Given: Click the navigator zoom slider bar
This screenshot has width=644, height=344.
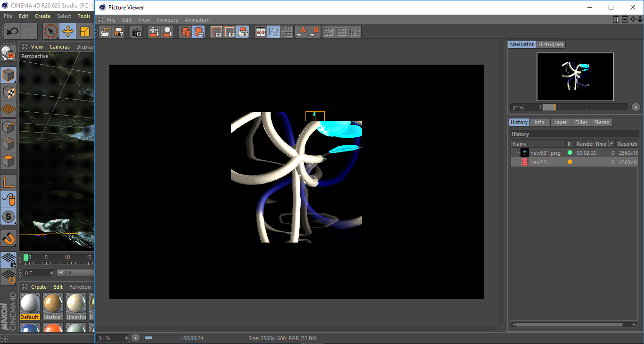Looking at the screenshot, I should pos(586,107).
